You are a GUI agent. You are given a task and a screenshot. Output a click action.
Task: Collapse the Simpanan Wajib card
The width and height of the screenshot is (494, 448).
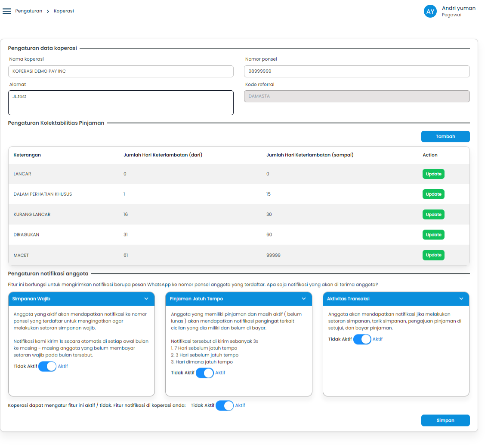click(146, 299)
